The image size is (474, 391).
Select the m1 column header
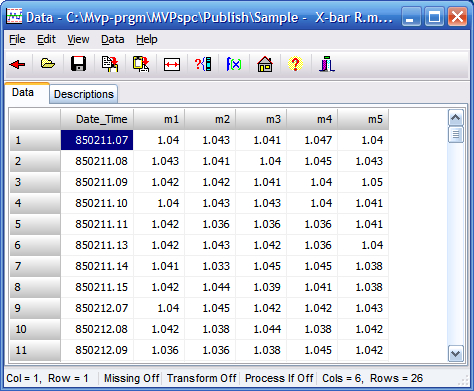point(159,119)
